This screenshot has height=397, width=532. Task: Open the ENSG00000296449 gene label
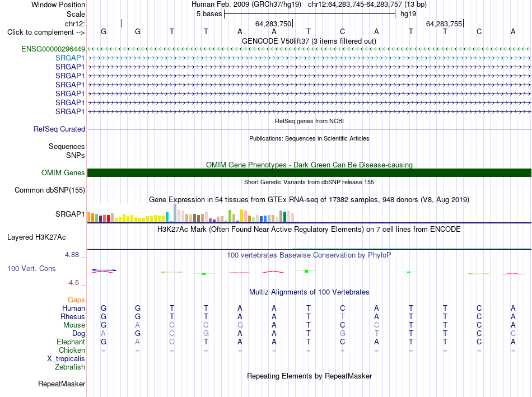pos(53,49)
